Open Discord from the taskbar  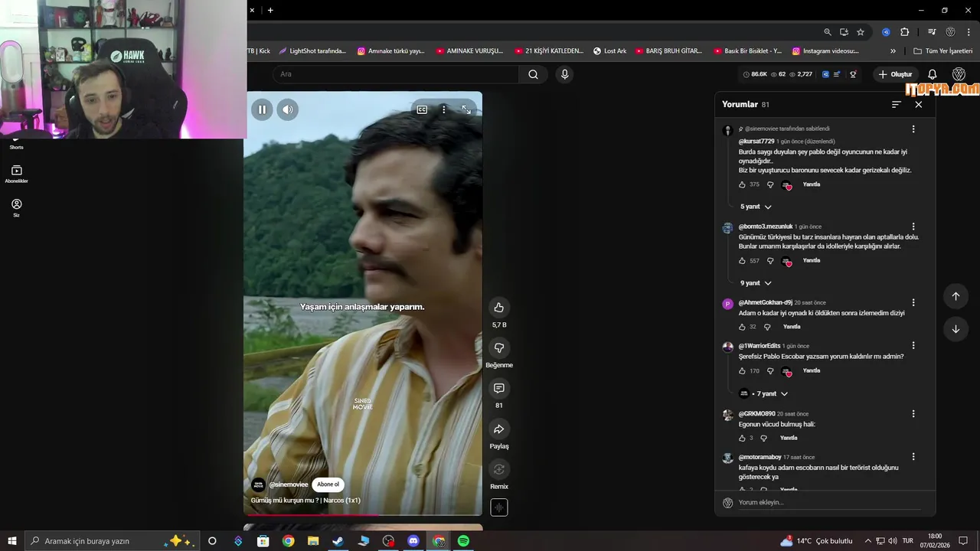pyautogui.click(x=413, y=541)
